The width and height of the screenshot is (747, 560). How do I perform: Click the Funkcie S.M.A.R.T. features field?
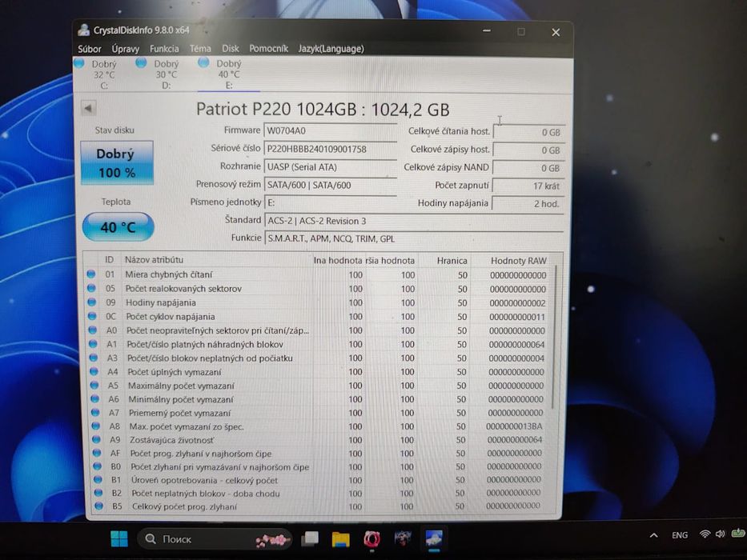[x=414, y=238]
